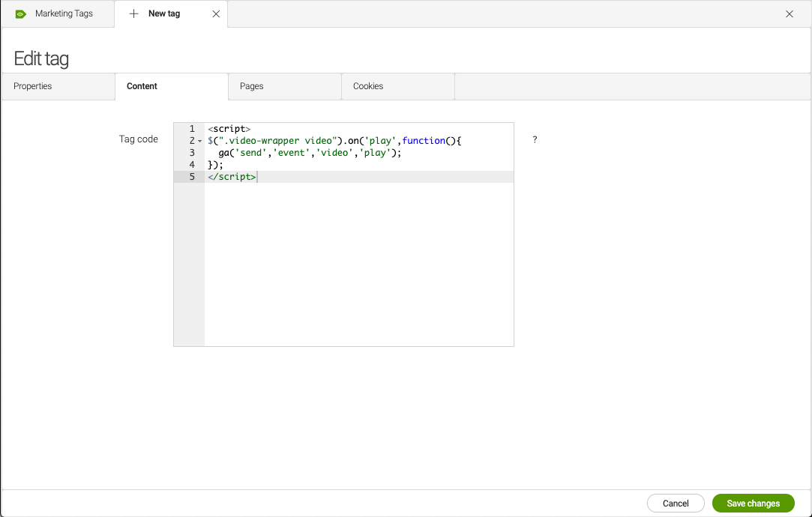Click line number 1 in the code gutter
The width and height of the screenshot is (812, 517).
coord(192,128)
